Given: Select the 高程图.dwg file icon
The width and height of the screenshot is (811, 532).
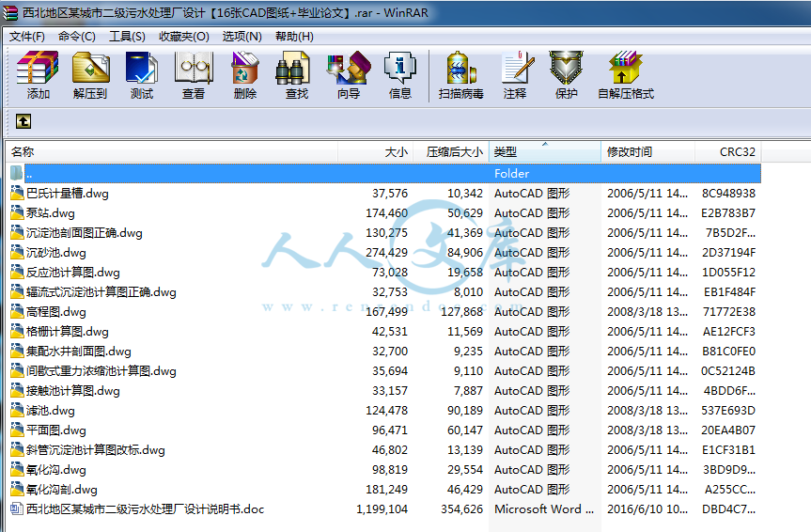Looking at the screenshot, I should (x=17, y=311).
